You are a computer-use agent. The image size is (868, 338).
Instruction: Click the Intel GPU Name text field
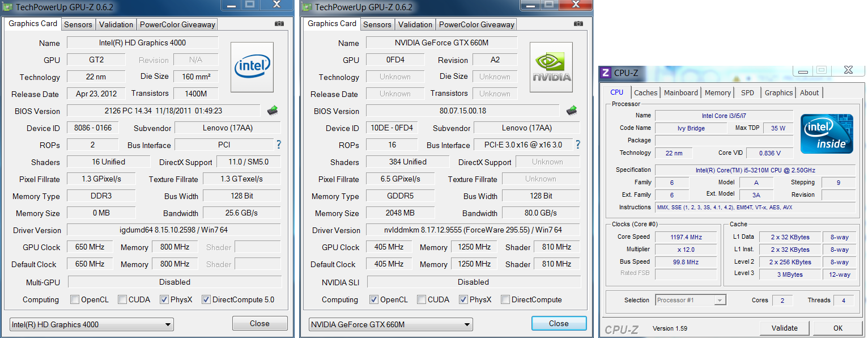[x=142, y=43]
